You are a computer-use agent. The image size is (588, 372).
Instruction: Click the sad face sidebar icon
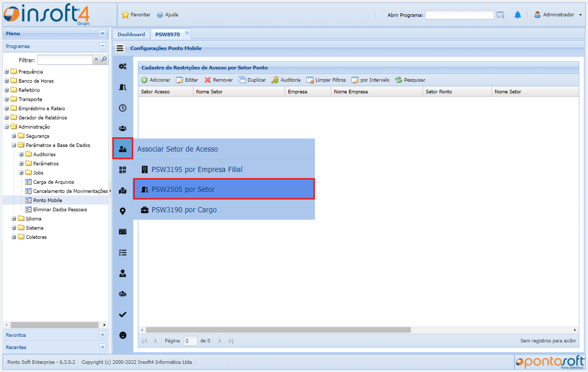pos(122,335)
